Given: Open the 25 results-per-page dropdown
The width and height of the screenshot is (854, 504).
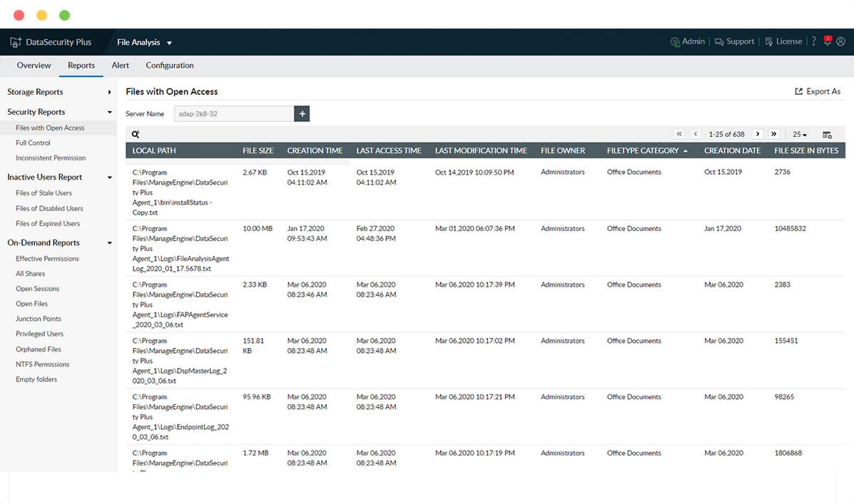Looking at the screenshot, I should tap(799, 133).
